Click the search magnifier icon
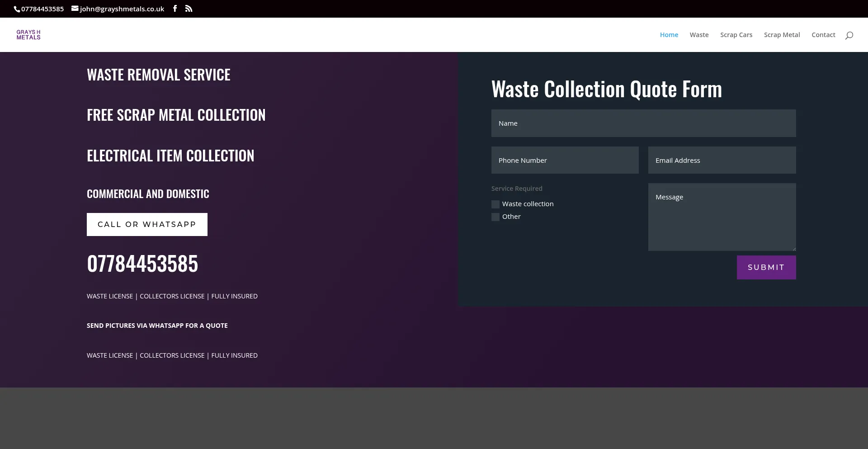Viewport: 868px width, 449px height. click(849, 35)
